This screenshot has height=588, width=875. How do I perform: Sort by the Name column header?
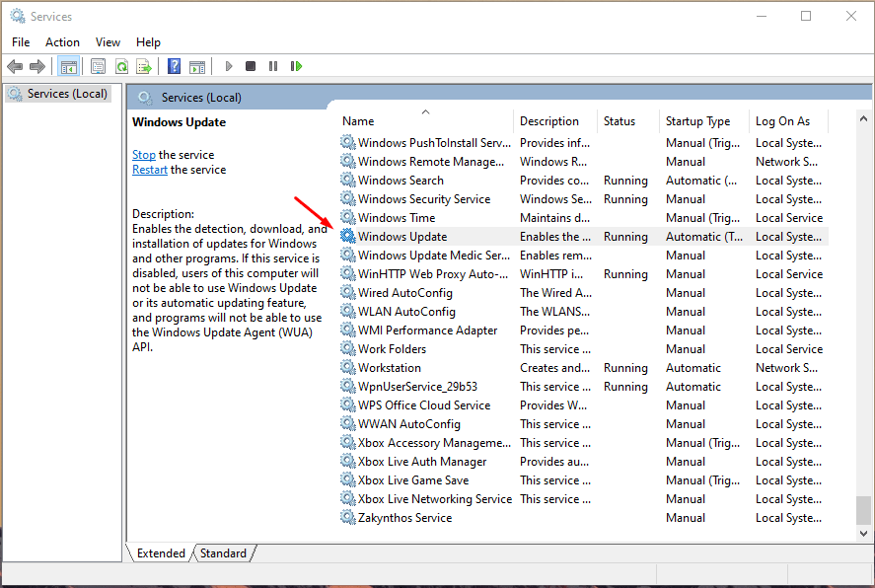(x=425, y=121)
